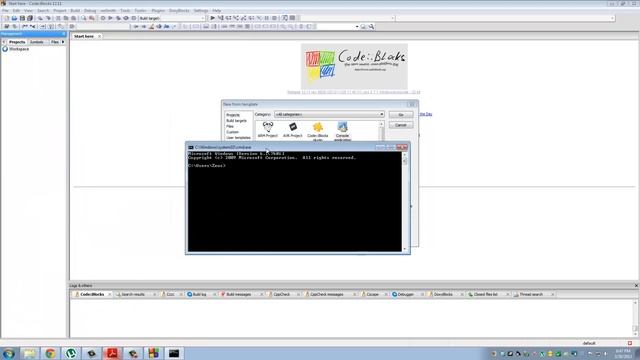Close the Logs & others panel
This screenshot has width=640, height=360.
(x=636, y=286)
